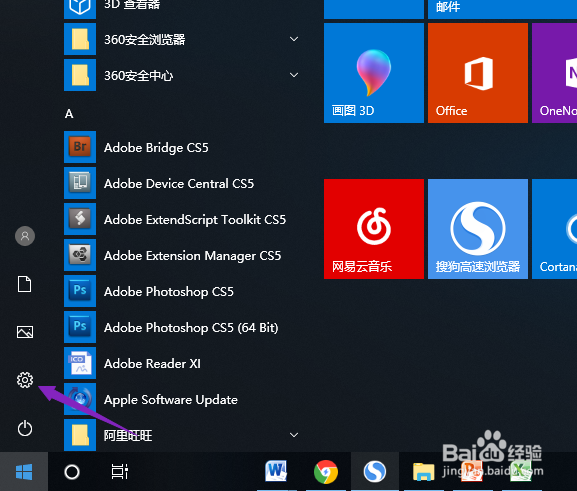Click the 360安全浏览器 text label
This screenshot has height=491, width=577.
coord(145,39)
